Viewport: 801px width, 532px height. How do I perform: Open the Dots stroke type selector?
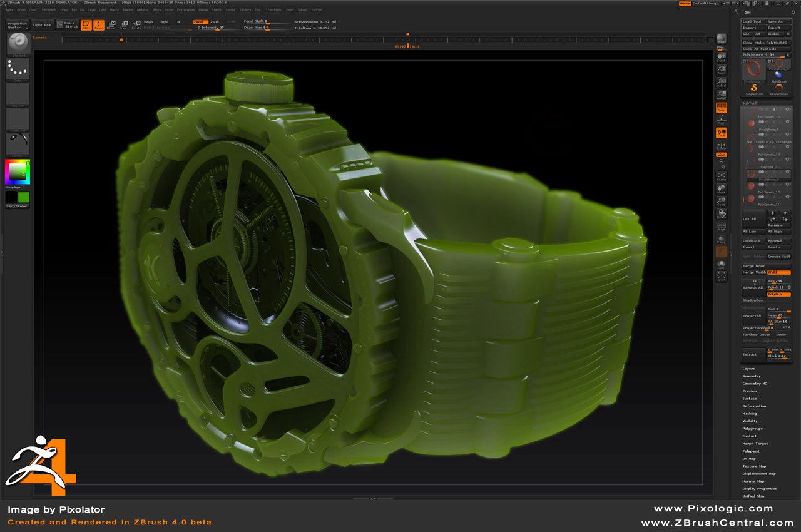click(18, 68)
